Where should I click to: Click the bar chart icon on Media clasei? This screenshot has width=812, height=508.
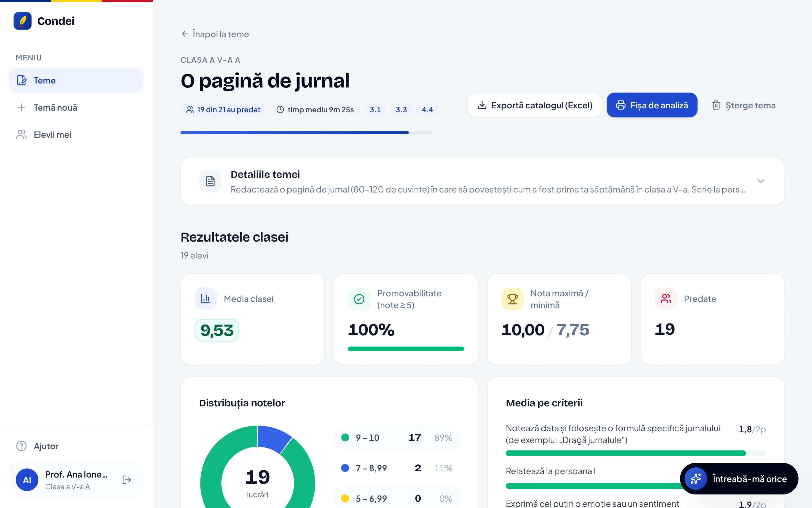(206, 298)
